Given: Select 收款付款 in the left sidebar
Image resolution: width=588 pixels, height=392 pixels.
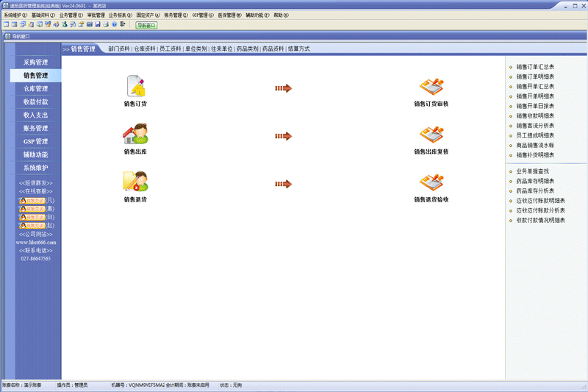Looking at the screenshot, I should click(x=35, y=102).
